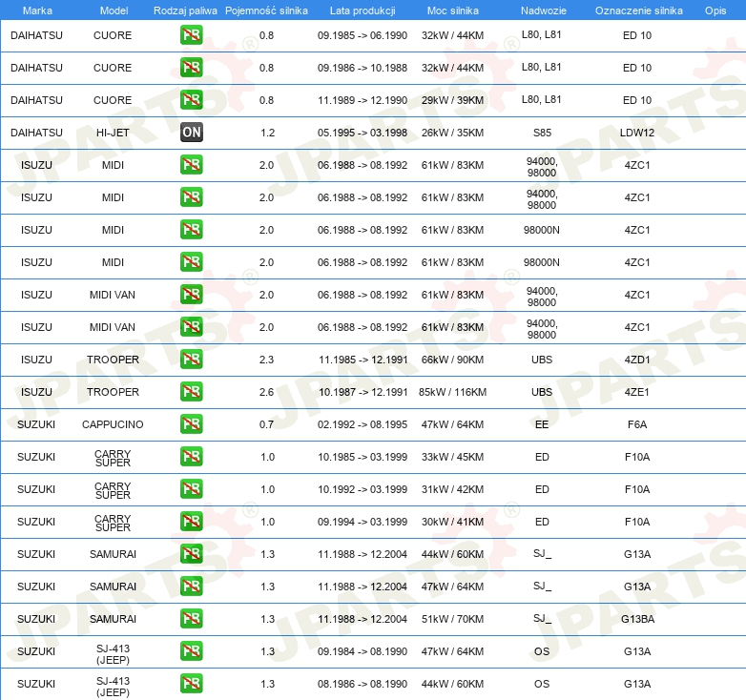Click the Marka column header

pyautogui.click(x=37, y=10)
